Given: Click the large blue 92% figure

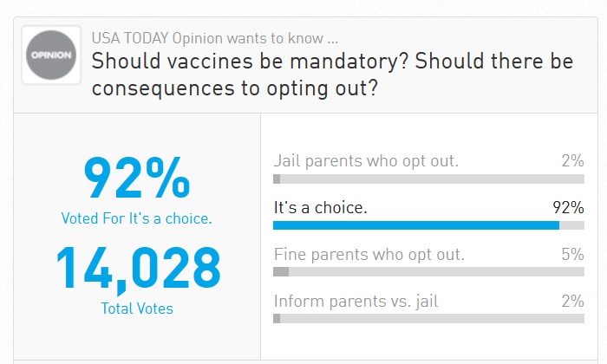Looking at the screenshot, I should point(137,177).
